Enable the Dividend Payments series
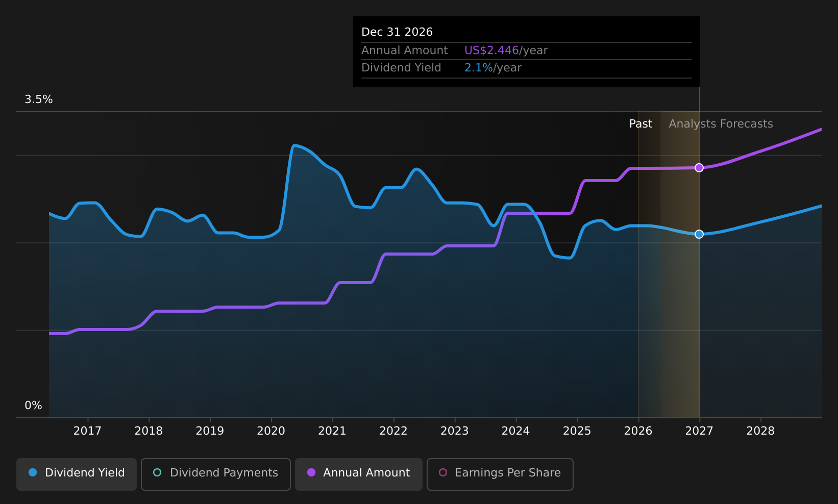Screen dimensions: 838x504 click(216, 474)
